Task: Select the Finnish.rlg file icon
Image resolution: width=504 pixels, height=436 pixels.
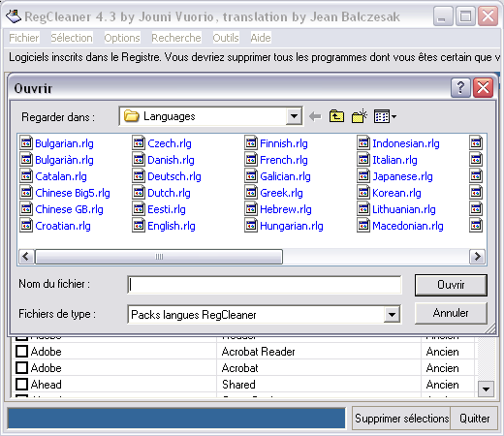Action: click(251, 142)
